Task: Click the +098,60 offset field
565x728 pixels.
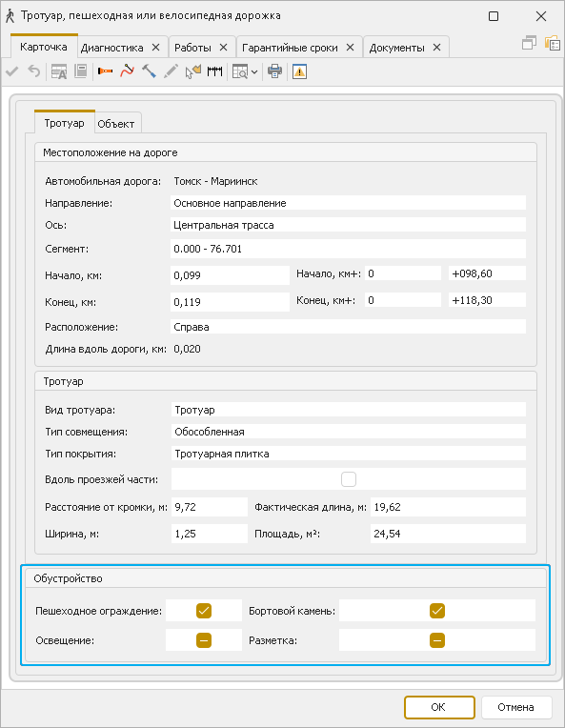Action: click(x=488, y=273)
